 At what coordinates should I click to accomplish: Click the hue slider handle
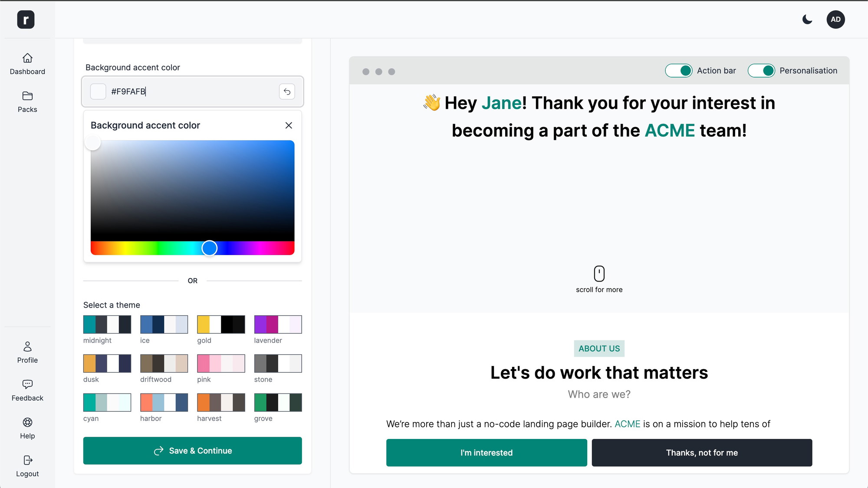click(x=210, y=248)
